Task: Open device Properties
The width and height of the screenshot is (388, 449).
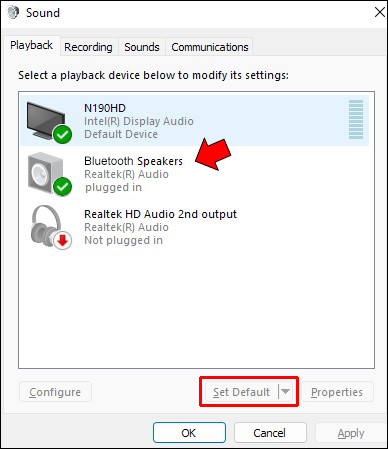Action: [x=337, y=392]
